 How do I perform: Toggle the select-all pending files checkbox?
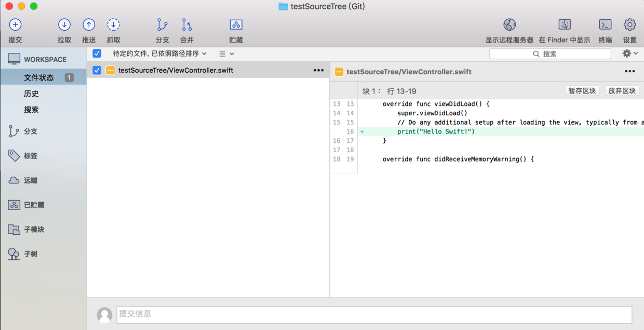pos(97,54)
